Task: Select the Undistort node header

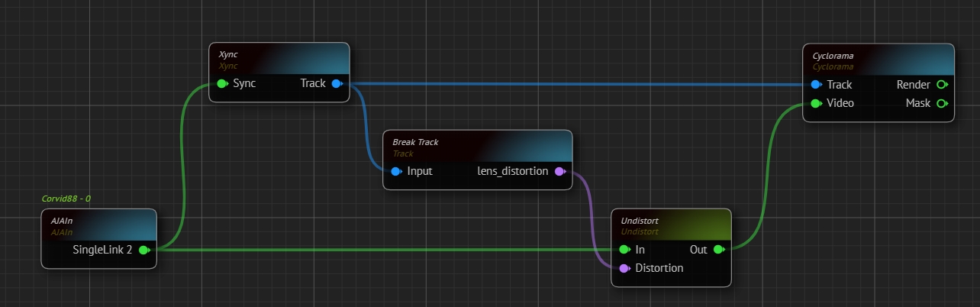Action: (x=671, y=225)
